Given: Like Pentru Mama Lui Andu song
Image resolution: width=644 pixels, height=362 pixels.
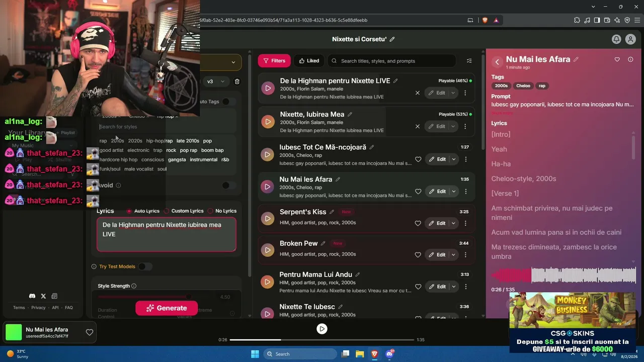Looking at the screenshot, I should pos(418,287).
